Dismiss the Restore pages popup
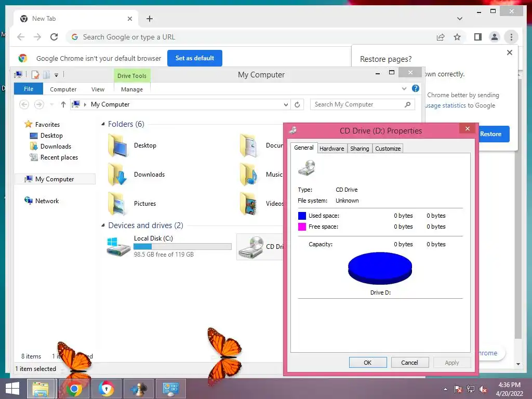The width and height of the screenshot is (532, 399). (509, 52)
